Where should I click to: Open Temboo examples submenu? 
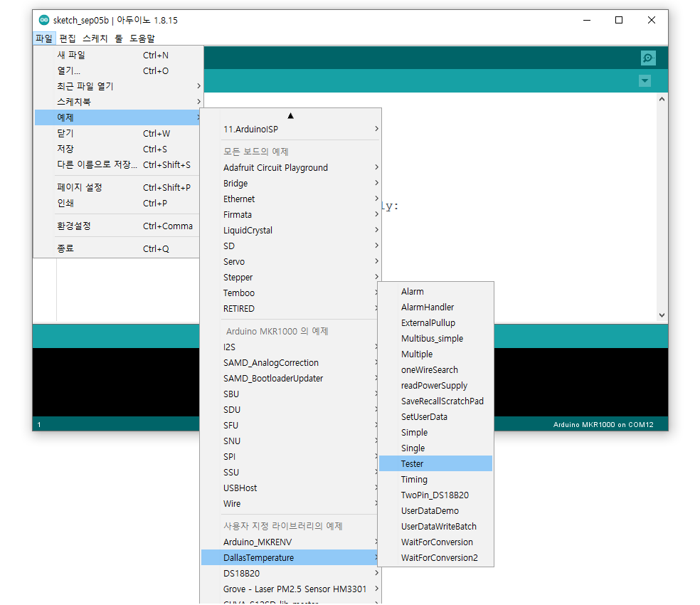point(290,293)
